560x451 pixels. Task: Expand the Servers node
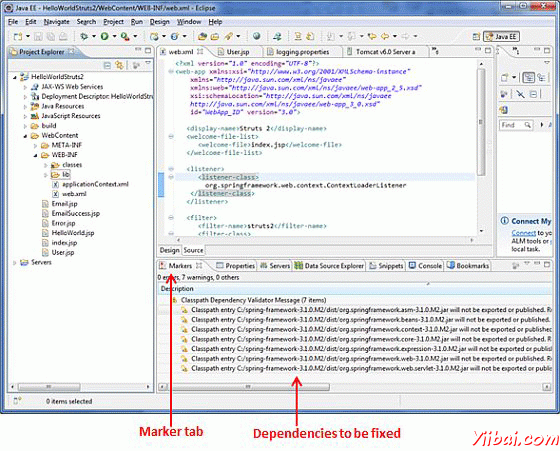click(15, 262)
